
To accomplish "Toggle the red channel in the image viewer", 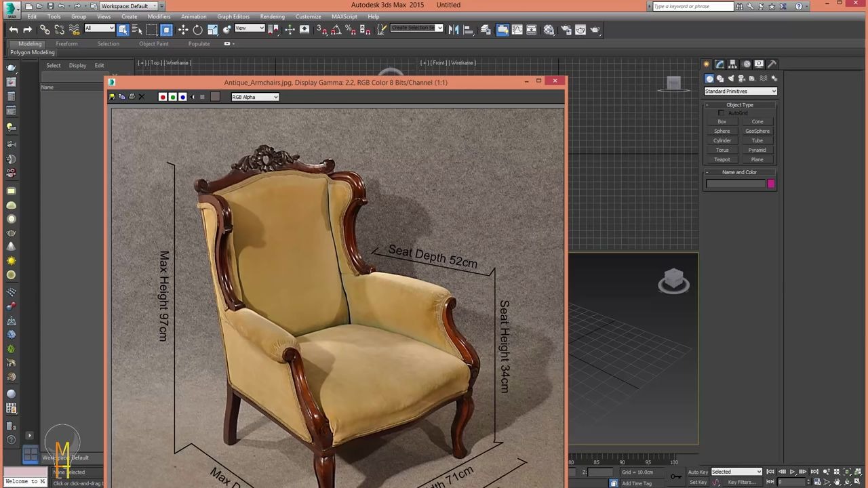I will point(163,96).
